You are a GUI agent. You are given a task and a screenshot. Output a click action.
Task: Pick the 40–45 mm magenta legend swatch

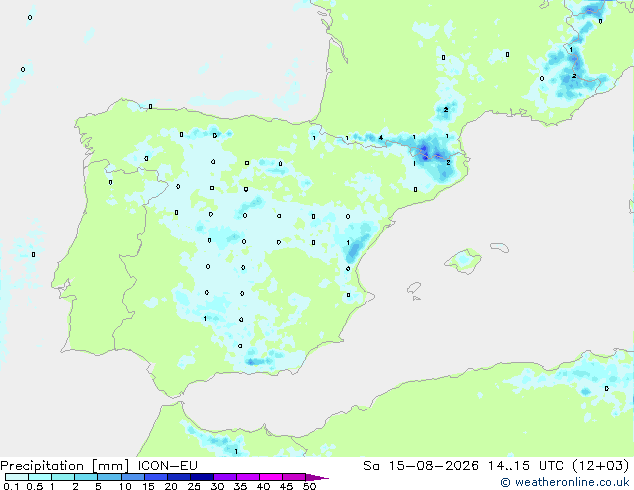271,477
